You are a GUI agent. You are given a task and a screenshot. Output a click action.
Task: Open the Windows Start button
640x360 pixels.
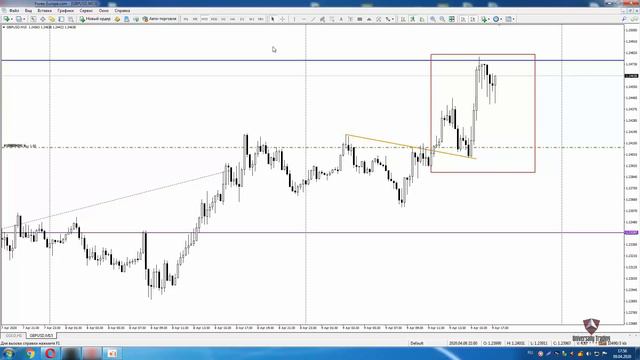[x=8, y=353]
